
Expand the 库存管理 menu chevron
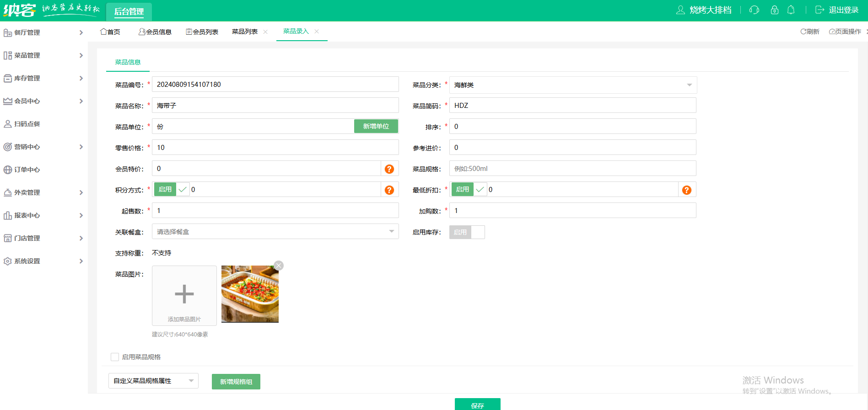(81, 78)
